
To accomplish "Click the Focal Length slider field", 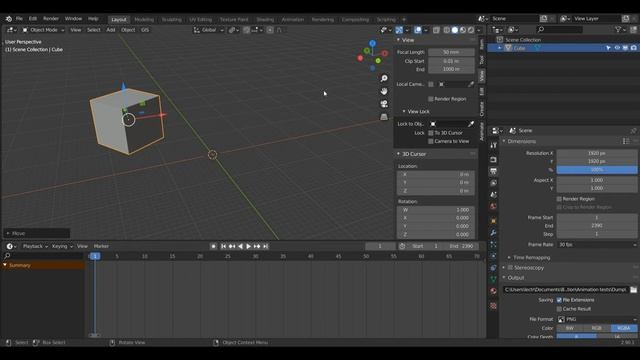I will click(451, 52).
